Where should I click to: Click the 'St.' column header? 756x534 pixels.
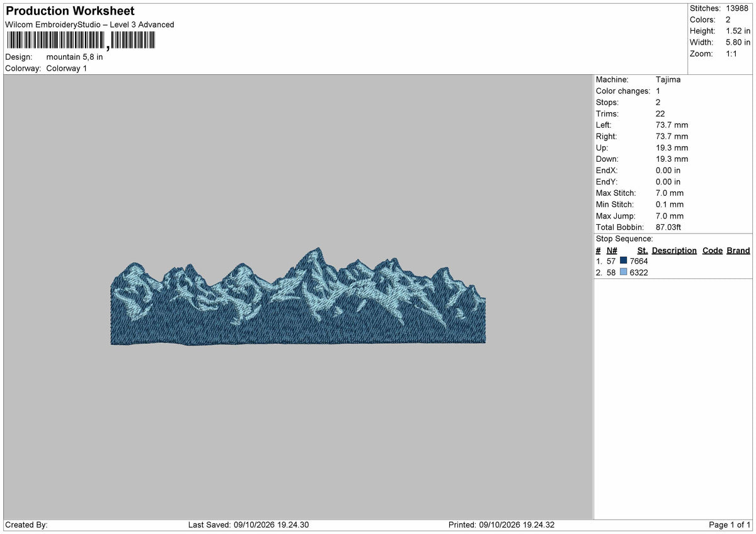(x=643, y=250)
